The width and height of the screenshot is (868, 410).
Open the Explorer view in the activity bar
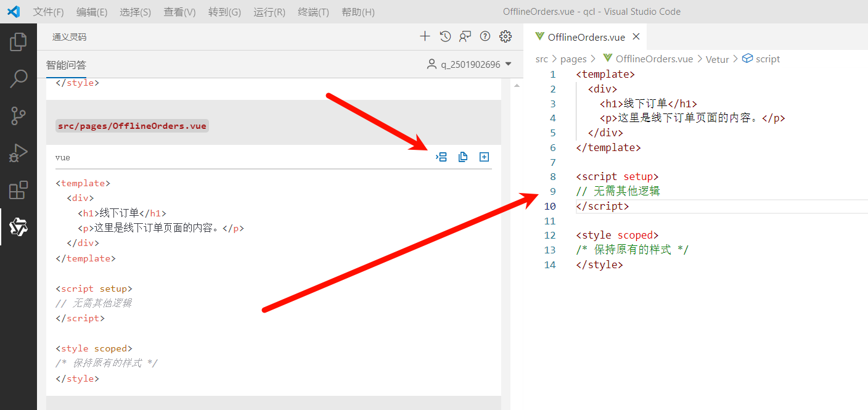click(18, 41)
